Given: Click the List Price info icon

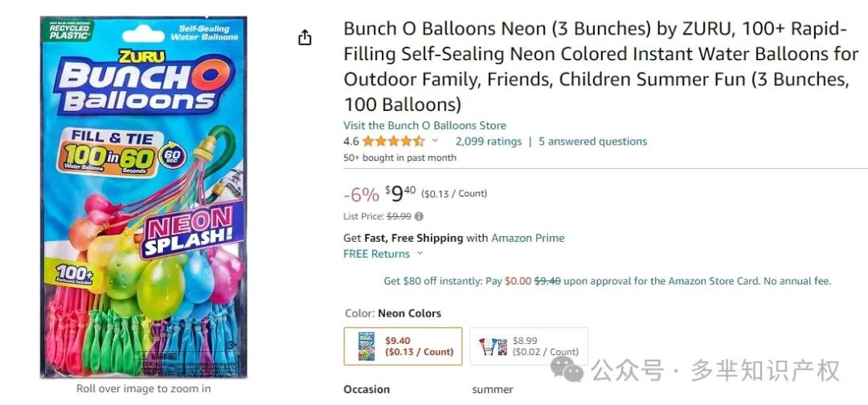Looking at the screenshot, I should [x=419, y=216].
